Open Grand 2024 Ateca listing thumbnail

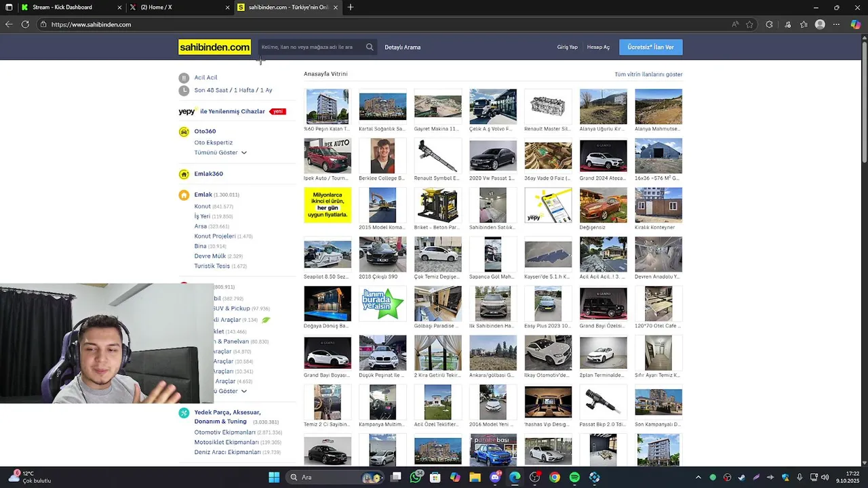(604, 156)
